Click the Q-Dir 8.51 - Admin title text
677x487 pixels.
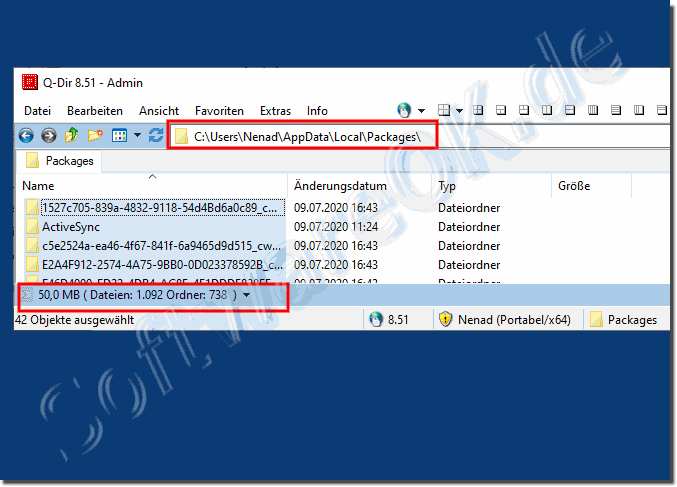[92, 82]
